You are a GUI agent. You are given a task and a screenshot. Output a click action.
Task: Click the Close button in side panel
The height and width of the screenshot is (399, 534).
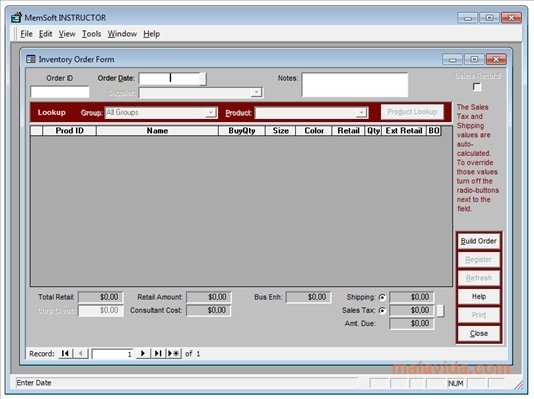tap(478, 333)
